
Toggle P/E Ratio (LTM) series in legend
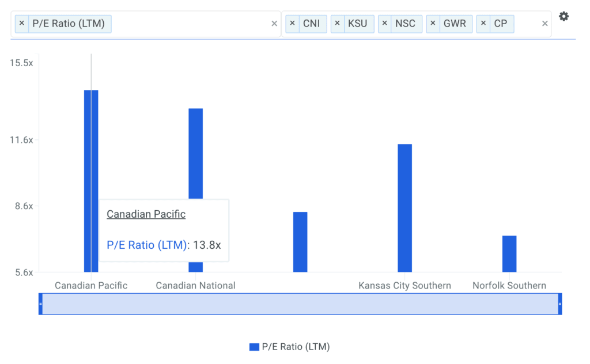(296, 347)
